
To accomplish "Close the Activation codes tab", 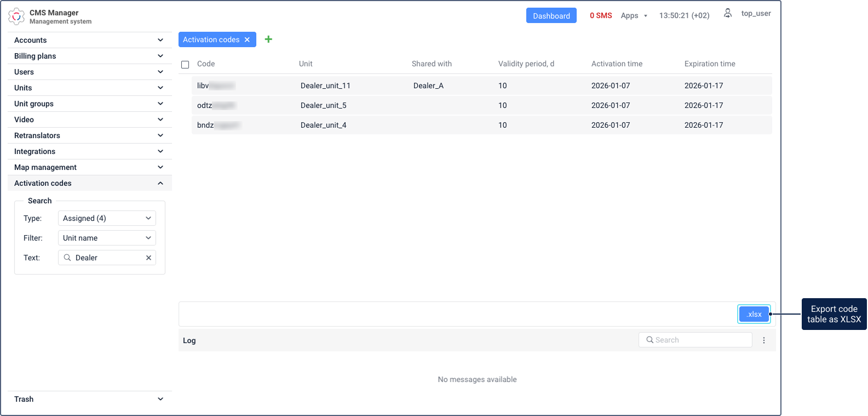I will (x=247, y=39).
